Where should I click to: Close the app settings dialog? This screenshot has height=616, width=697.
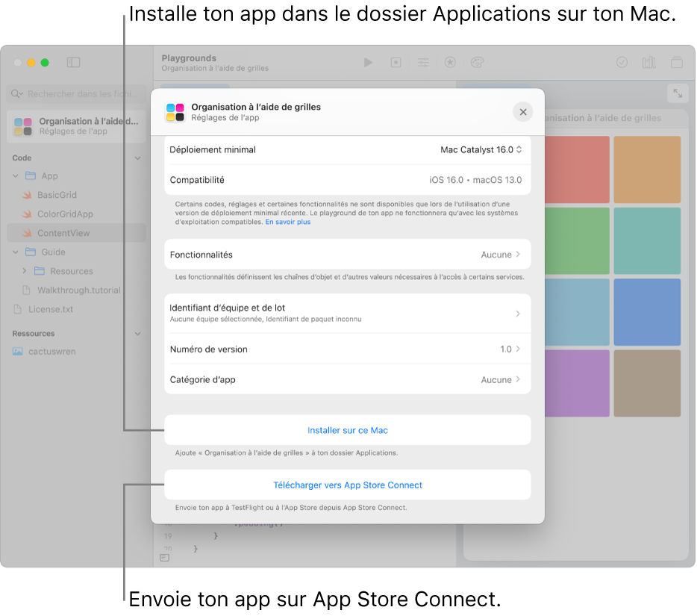tap(523, 112)
